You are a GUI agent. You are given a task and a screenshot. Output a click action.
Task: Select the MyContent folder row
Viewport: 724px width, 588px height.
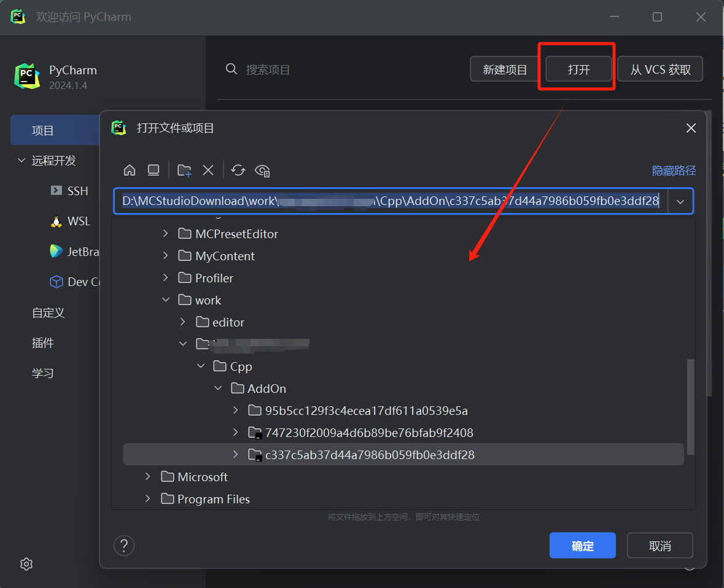click(403, 256)
